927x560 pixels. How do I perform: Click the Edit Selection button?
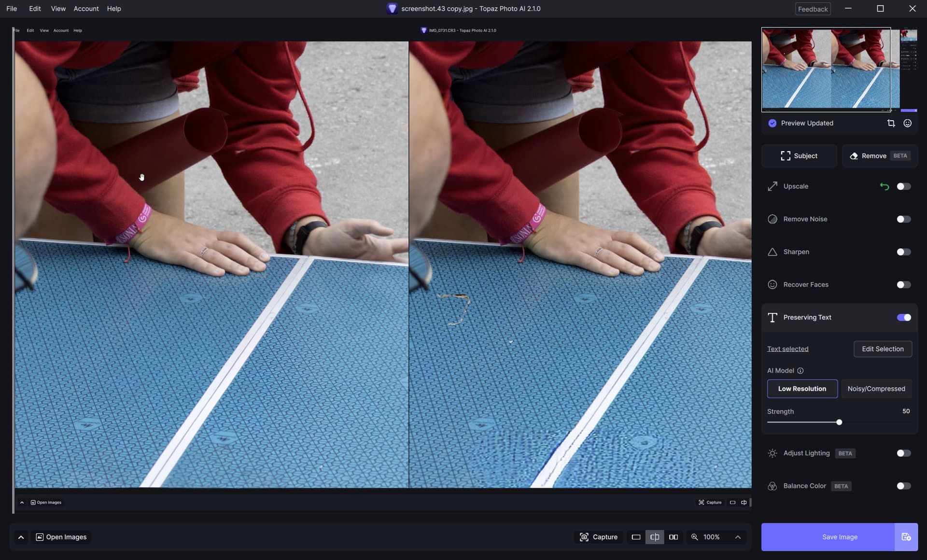pyautogui.click(x=882, y=349)
